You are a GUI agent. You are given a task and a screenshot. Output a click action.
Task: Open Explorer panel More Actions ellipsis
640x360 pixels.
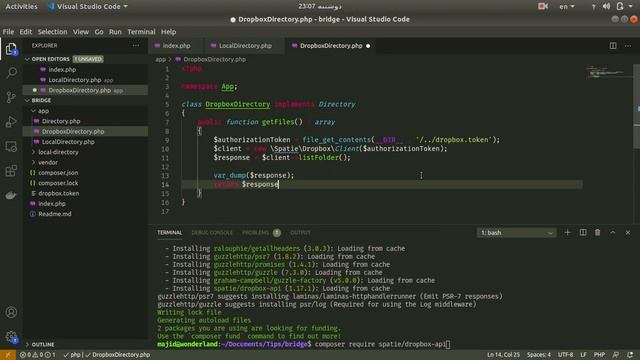(136, 46)
